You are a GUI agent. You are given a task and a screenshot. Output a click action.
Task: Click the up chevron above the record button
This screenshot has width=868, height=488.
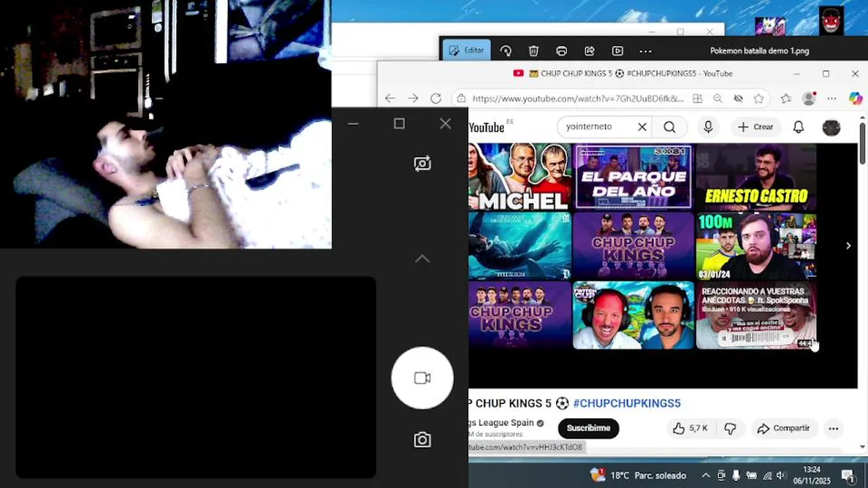click(x=422, y=259)
